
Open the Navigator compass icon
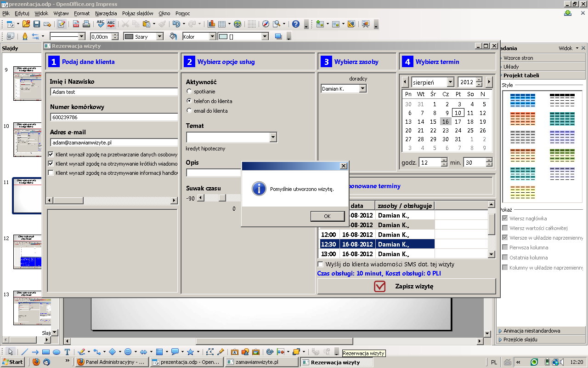click(x=266, y=24)
